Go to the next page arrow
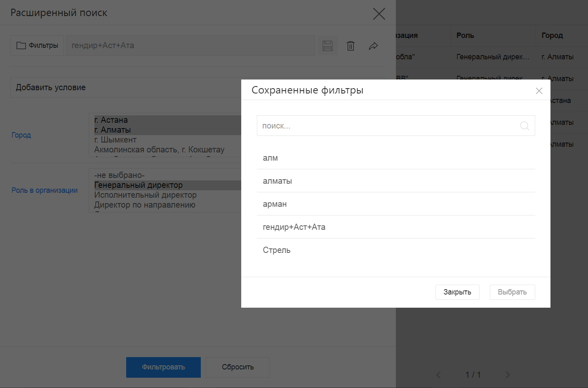This screenshot has height=388, width=588. 508,375
